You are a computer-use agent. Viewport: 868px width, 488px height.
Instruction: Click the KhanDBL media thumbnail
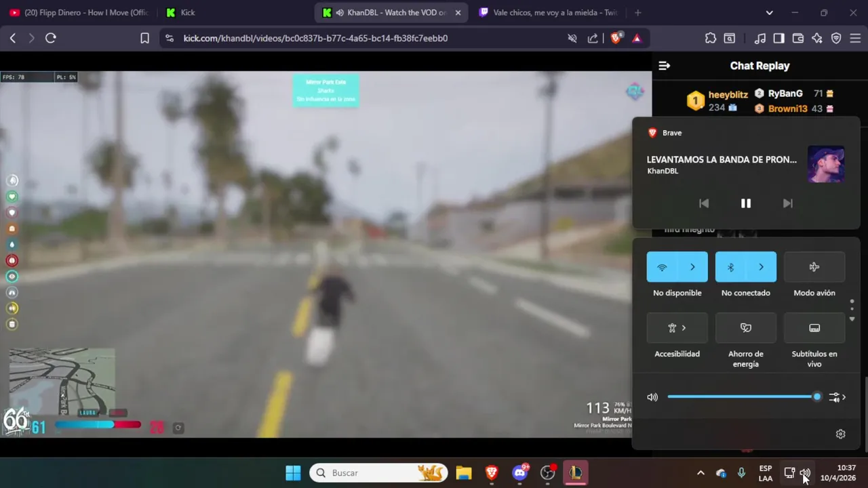[x=826, y=164]
